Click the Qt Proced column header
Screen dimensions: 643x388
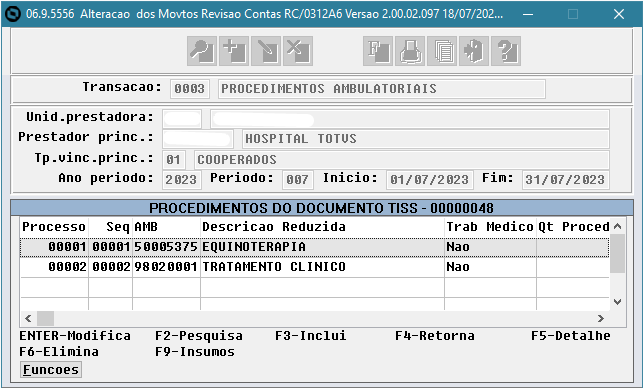[573, 227]
